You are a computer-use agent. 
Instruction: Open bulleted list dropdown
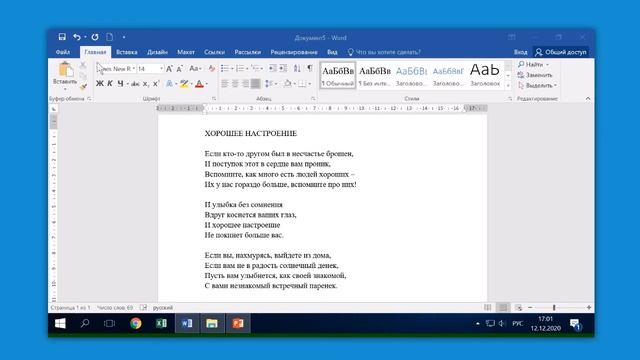pos(234,69)
